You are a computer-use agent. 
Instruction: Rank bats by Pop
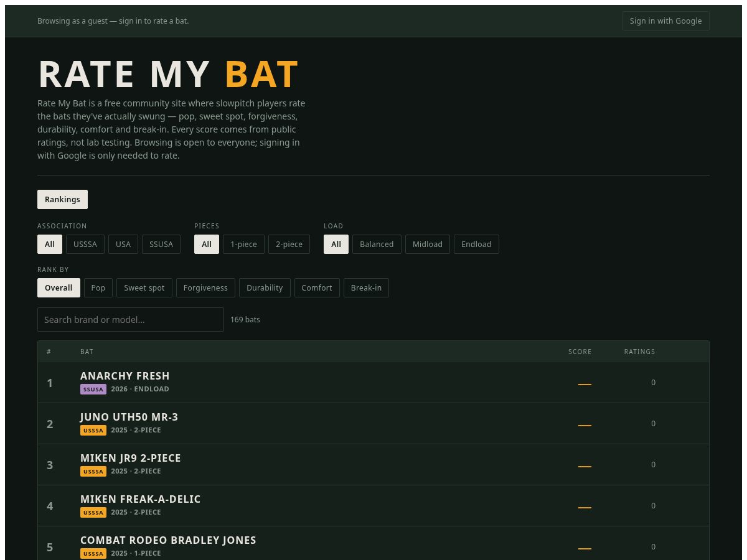[x=98, y=287]
